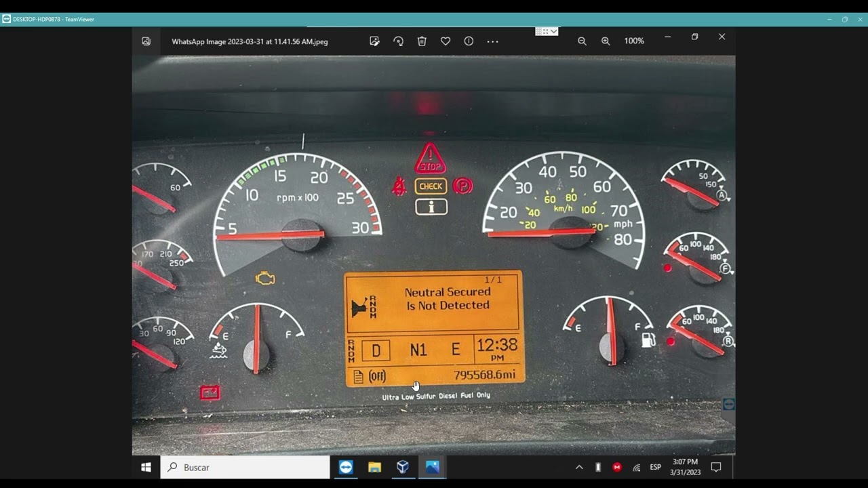Open the red M antivirus tray icon
This screenshot has width=868, height=488.
point(617,467)
